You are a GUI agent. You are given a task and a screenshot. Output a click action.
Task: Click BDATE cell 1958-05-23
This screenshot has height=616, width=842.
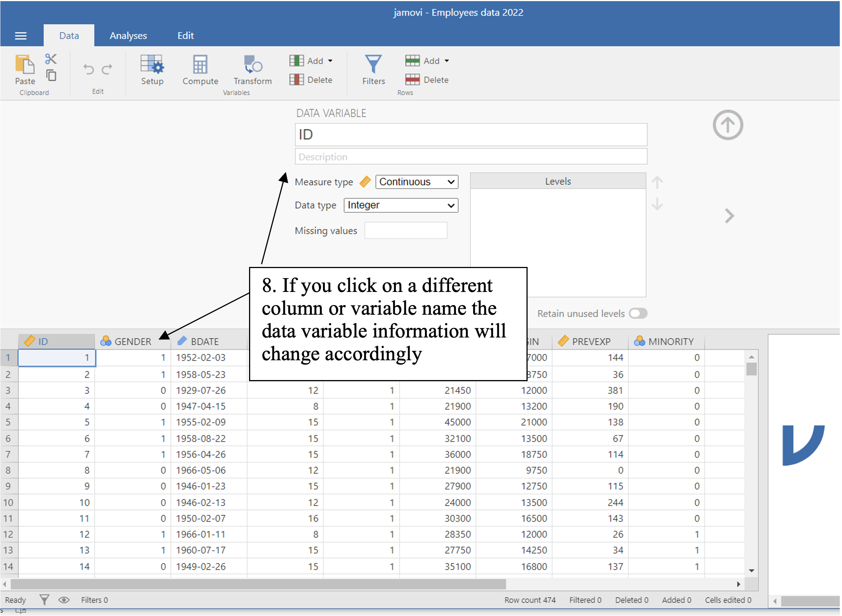click(209, 374)
